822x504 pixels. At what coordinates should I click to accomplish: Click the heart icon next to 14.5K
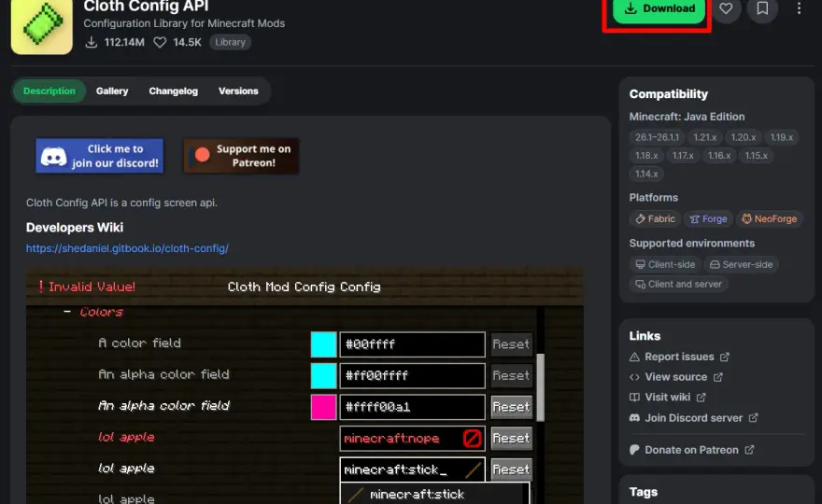pos(160,42)
